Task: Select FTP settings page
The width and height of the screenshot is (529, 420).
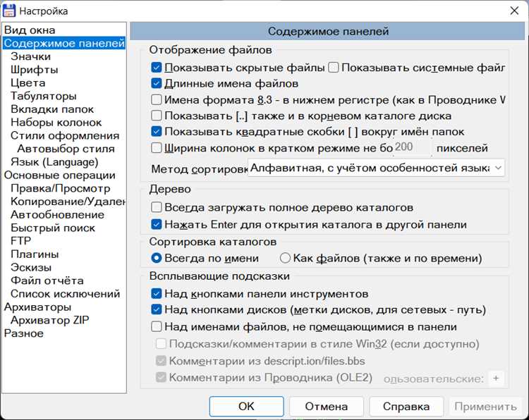Action: tap(20, 241)
